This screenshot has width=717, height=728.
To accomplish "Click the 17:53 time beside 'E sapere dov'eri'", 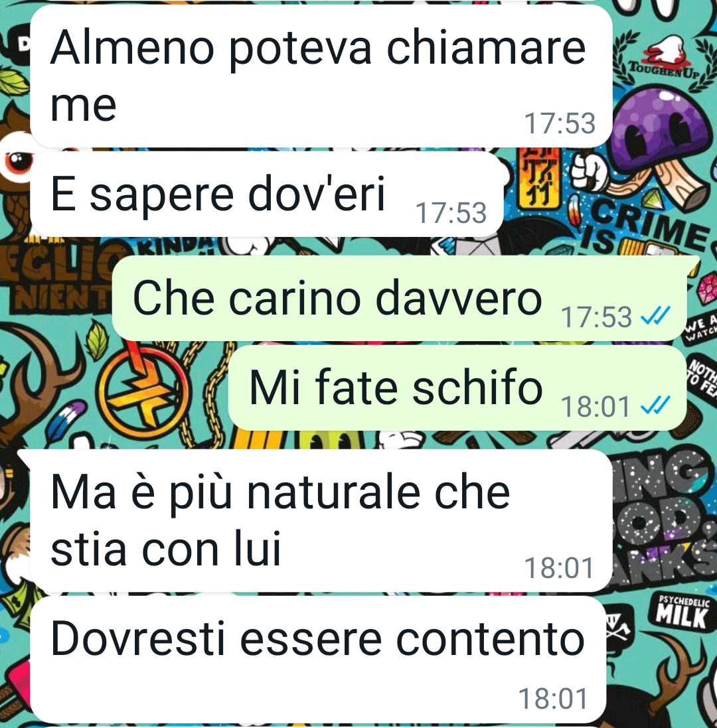I will tap(451, 213).
